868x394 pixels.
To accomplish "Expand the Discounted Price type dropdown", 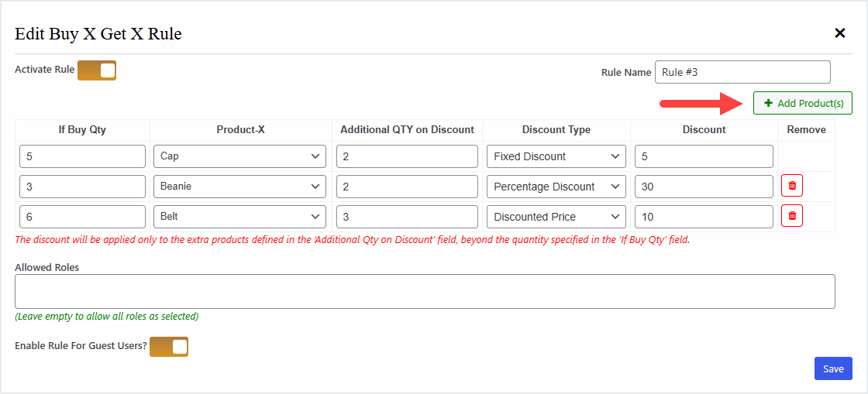I will [x=556, y=217].
